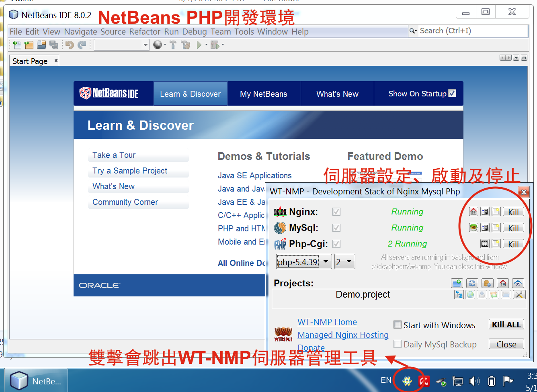Open the Window menu
Screen dimensions: 537x392
click(273, 31)
